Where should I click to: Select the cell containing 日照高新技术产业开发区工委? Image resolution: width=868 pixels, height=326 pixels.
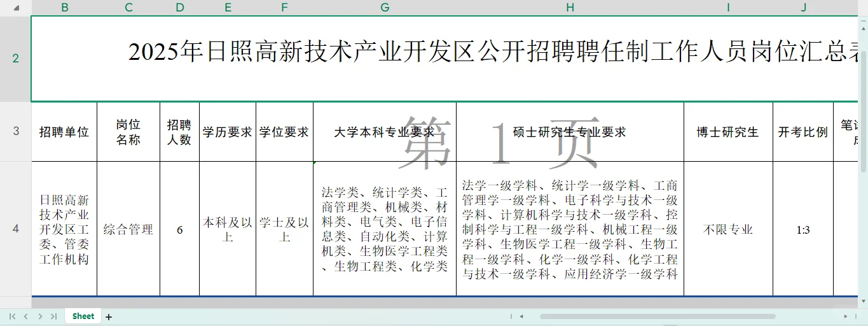click(64, 229)
